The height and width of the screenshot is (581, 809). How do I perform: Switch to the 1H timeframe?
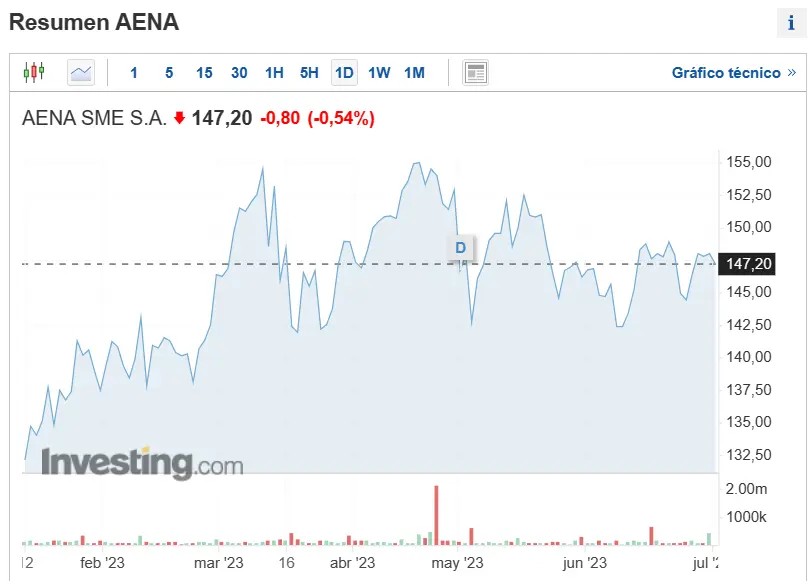click(x=274, y=72)
